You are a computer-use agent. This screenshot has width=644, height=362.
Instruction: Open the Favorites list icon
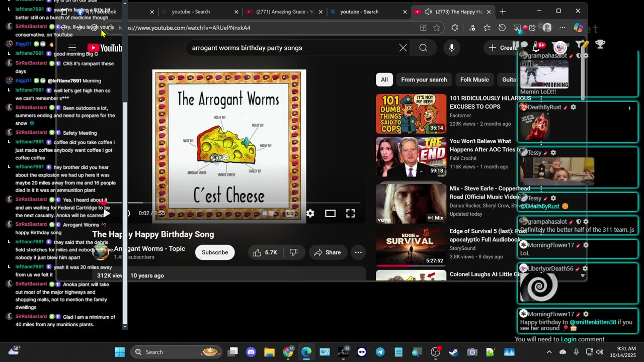tap(487, 28)
